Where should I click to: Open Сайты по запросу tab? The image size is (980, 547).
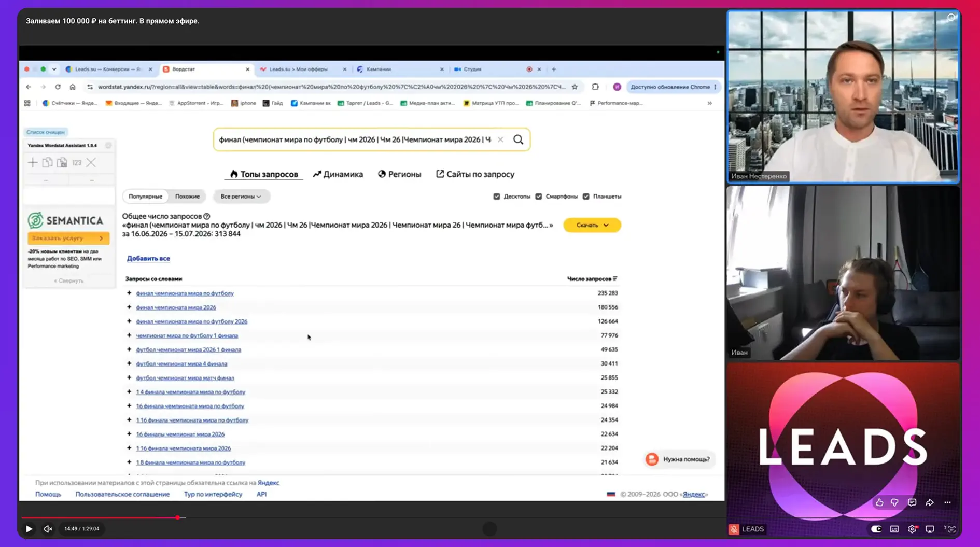point(475,174)
